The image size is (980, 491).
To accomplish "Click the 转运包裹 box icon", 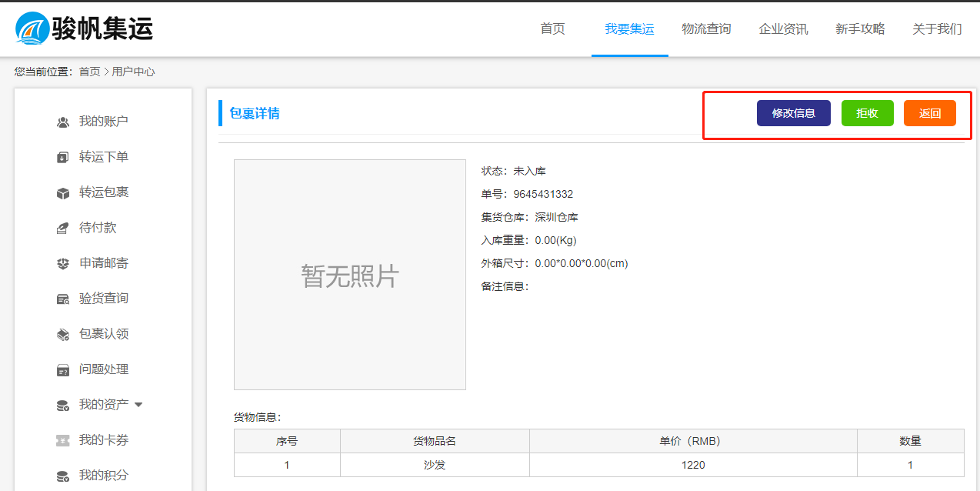I will (63, 193).
